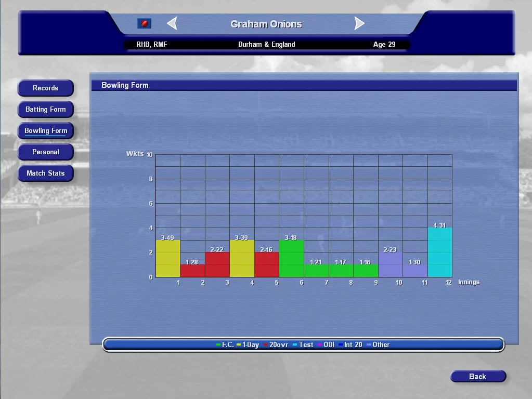Select the yellow 3-39 bar for innings 4
Viewport: 532px width, 399px height.
pos(242,259)
